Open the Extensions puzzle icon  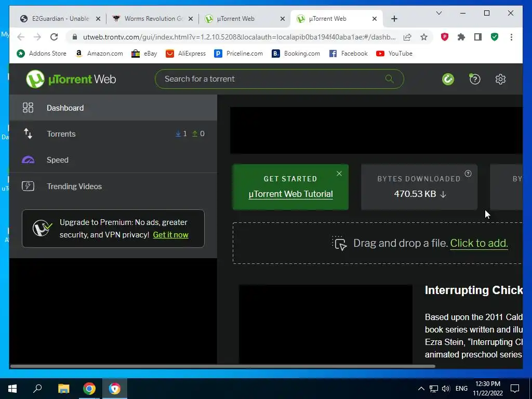[461, 37]
